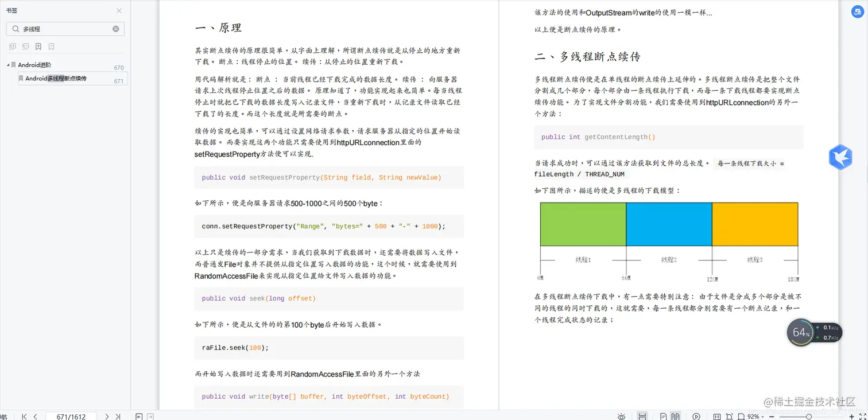Enter fullscreen mode
This screenshot has height=420, width=868.
tap(862, 417)
